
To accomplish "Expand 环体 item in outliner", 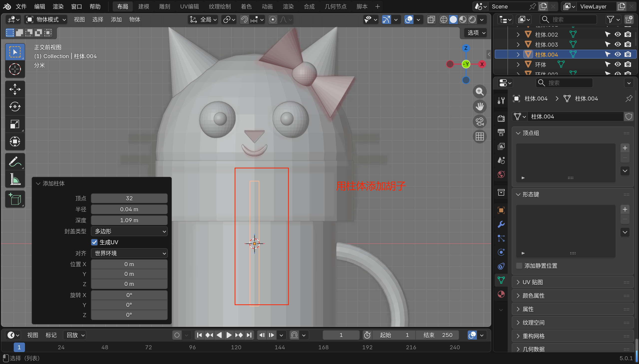I will click(518, 65).
